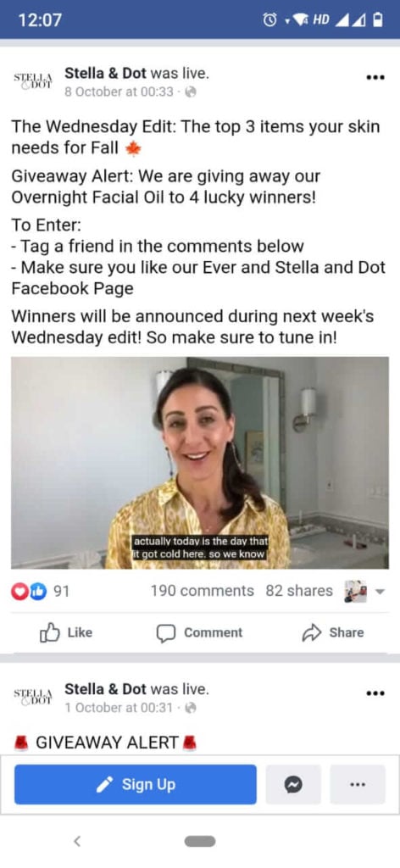This screenshot has width=400, height=868.
Task: Share the Wednesday Edit post
Action: pyautogui.click(x=332, y=632)
